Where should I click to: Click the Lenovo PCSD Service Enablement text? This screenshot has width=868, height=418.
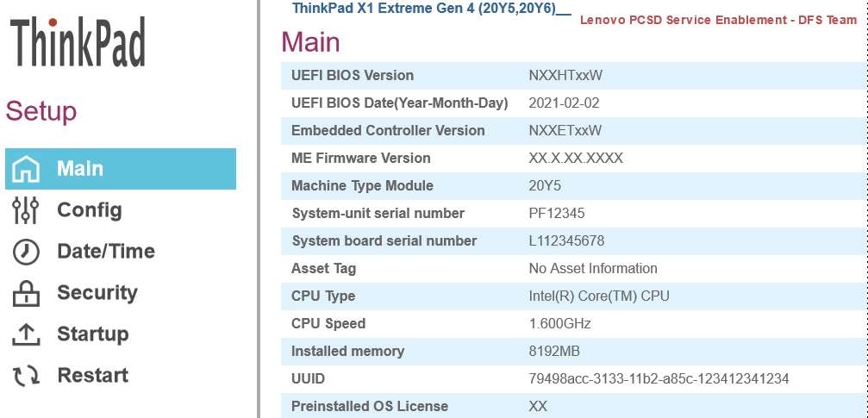tap(719, 21)
